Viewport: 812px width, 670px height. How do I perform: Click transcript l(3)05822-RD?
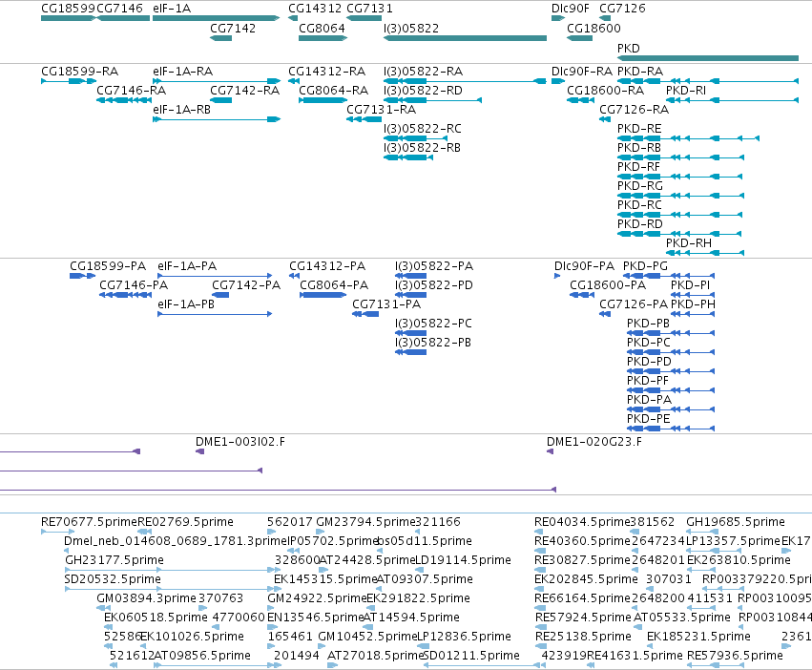423,90
